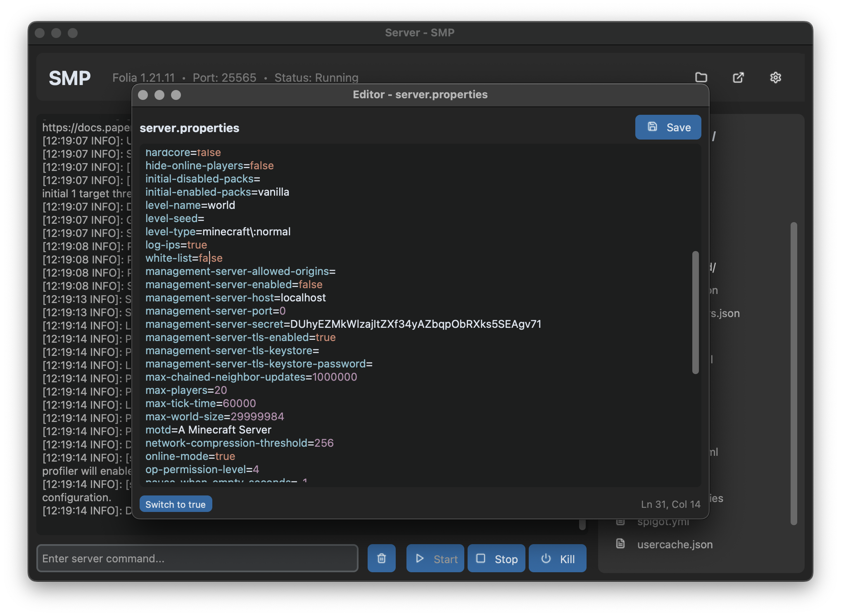Click management-server-port=0 line
This screenshot has height=616, width=841.
(215, 311)
